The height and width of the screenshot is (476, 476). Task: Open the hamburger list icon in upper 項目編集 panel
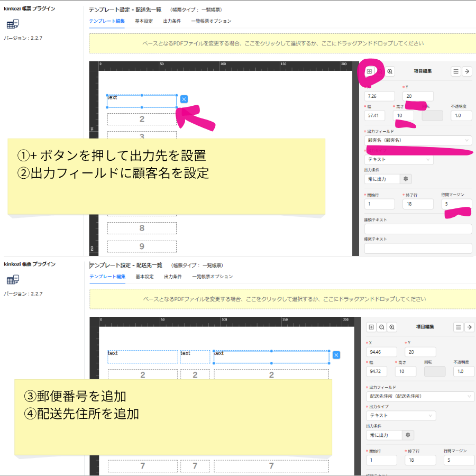coord(456,71)
